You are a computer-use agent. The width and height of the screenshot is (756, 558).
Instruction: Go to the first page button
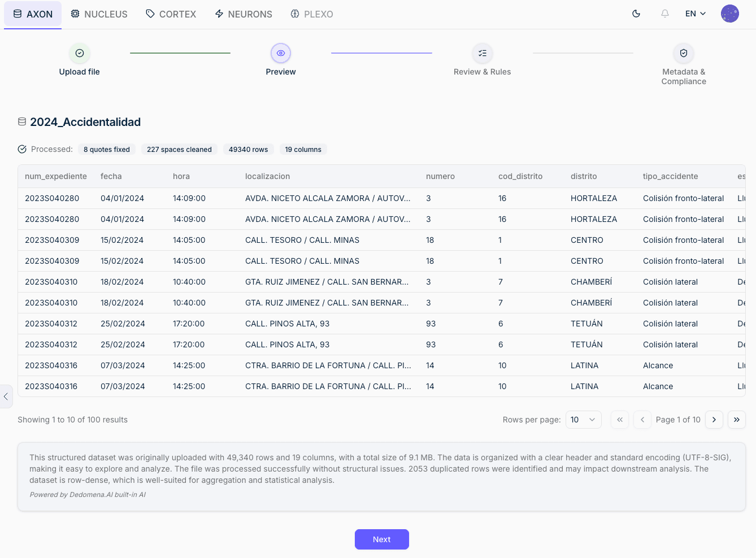tap(620, 420)
